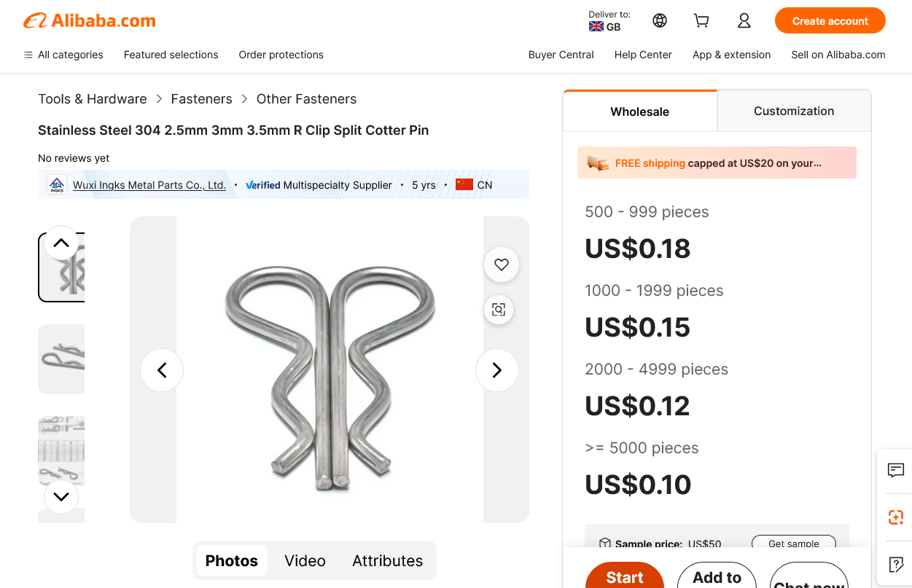The image size is (912, 588).
Task: Show previous product image with left arrow
Action: pos(162,370)
